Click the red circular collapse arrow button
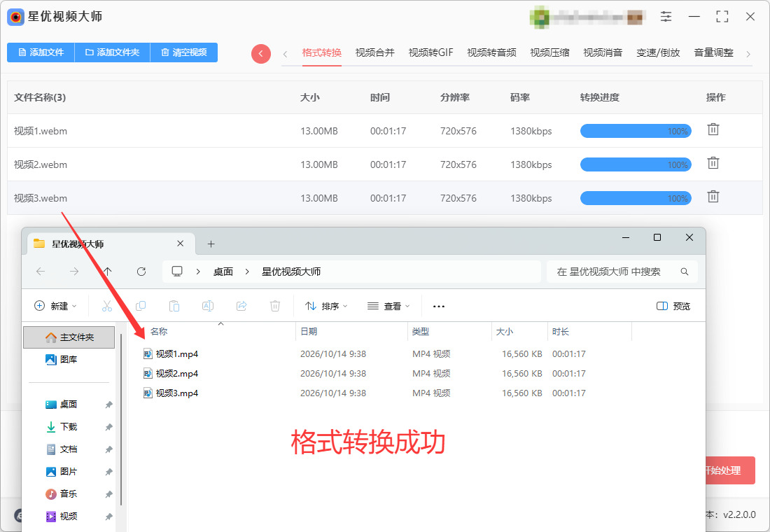The height and width of the screenshot is (532, 770). pos(261,53)
